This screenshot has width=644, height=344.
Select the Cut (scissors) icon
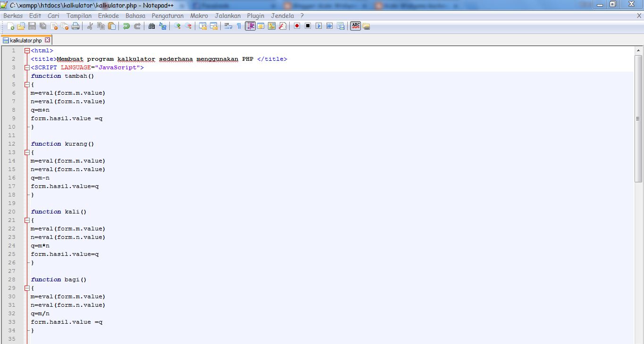[x=89, y=26]
